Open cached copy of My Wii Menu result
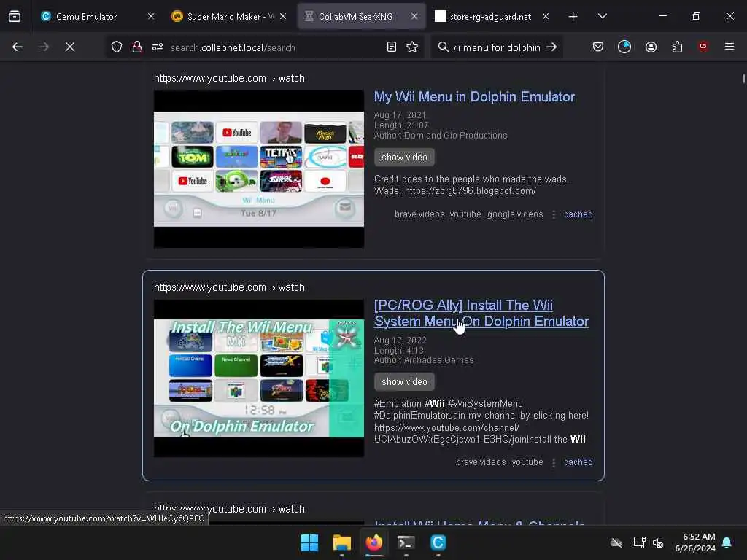 pyautogui.click(x=578, y=214)
